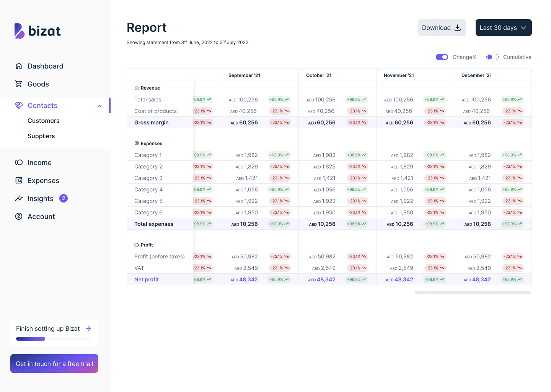Click the Account user icon
This screenshot has height=392, width=551.
[18, 216]
